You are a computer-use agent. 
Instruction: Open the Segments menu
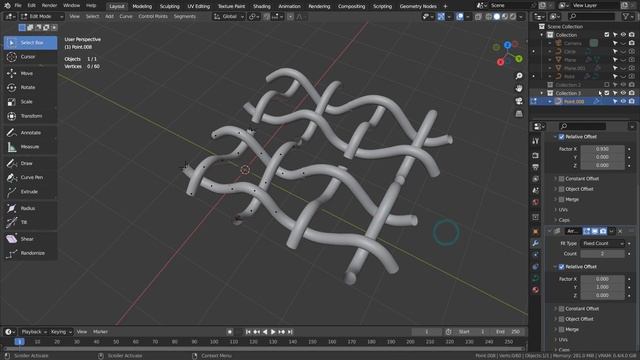184,16
